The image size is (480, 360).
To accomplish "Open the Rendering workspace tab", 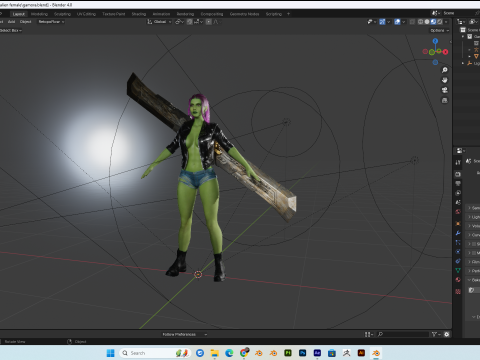I will (185, 14).
